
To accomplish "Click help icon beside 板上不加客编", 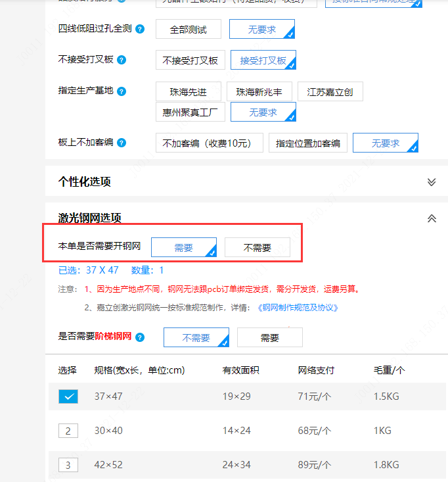I will click(x=122, y=143).
